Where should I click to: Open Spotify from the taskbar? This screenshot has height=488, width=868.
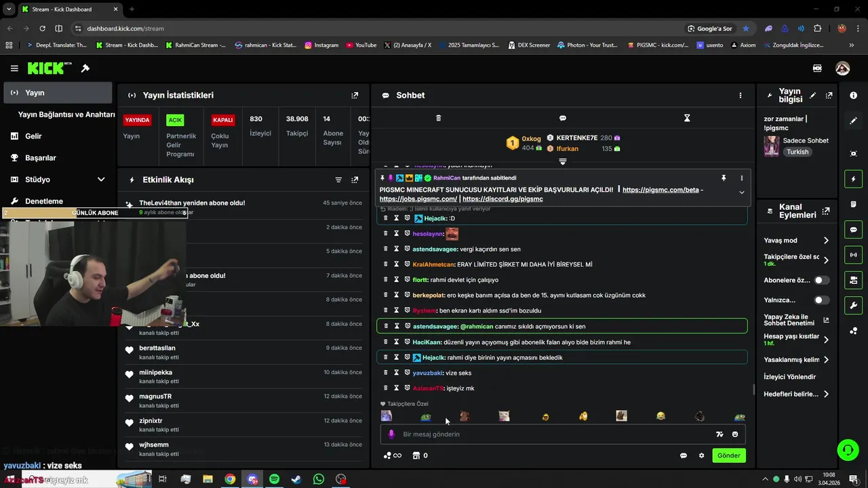(274, 479)
